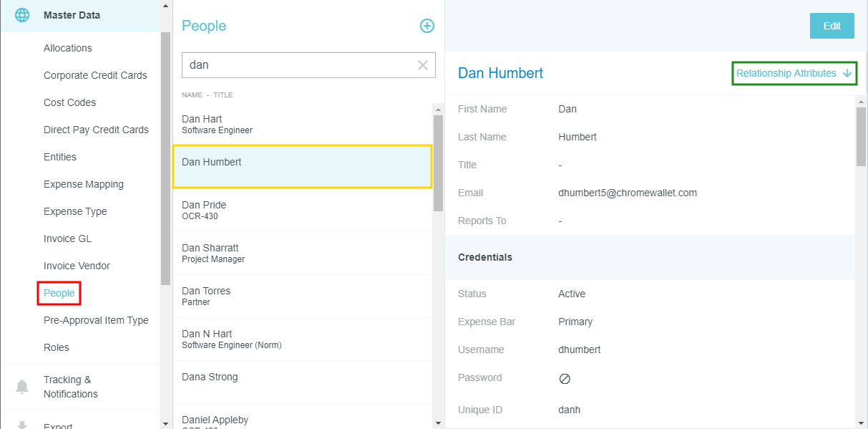Screen dimensions: 868x429
Task: Select Corporate Credit Cards menu item
Action: point(95,75)
